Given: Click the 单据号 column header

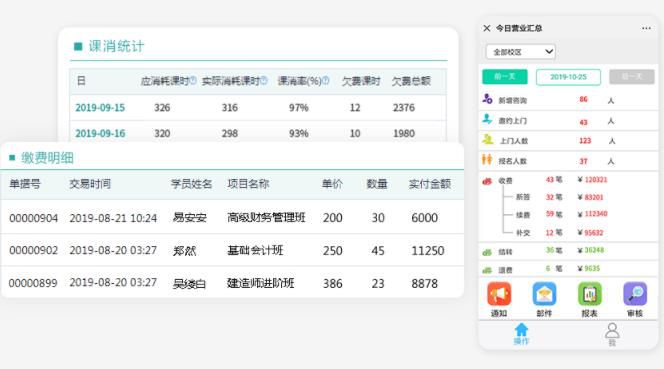Looking at the screenshot, I should tap(25, 184).
